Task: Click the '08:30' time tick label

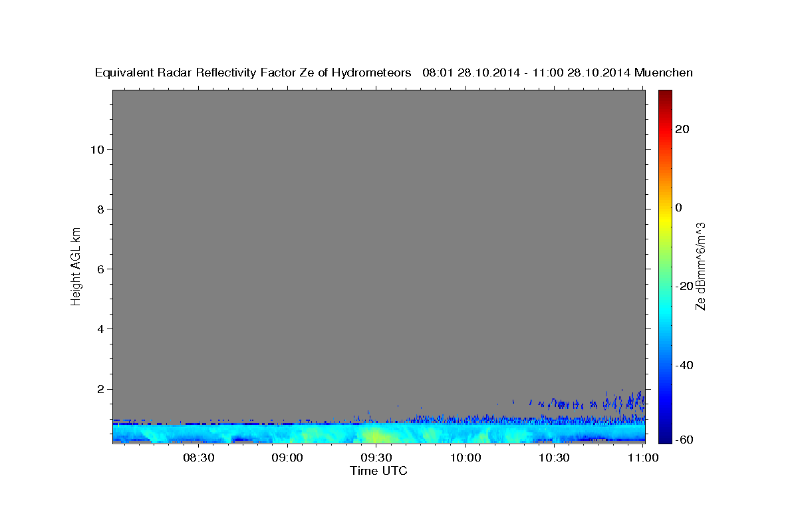Action: pos(199,458)
